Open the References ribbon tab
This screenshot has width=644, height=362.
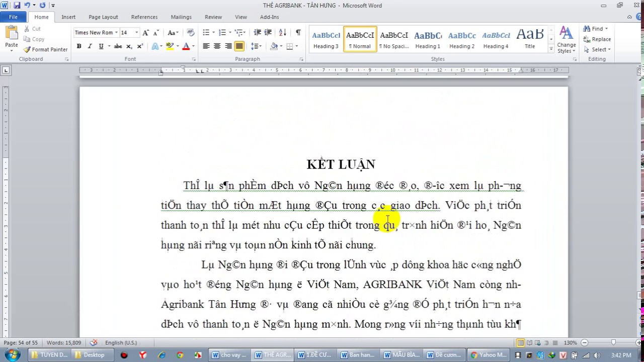click(144, 17)
